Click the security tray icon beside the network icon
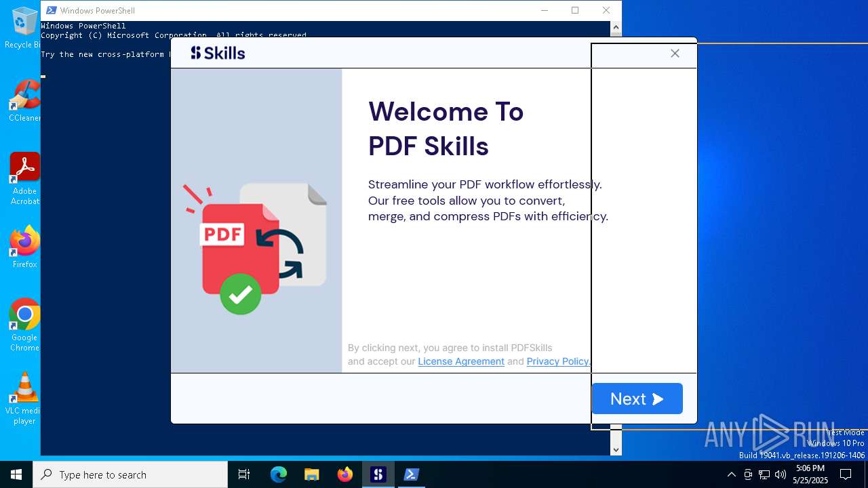 pyautogui.click(x=748, y=474)
